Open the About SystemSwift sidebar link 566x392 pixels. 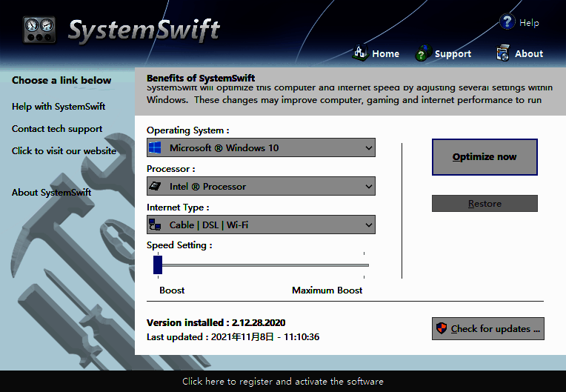point(51,193)
